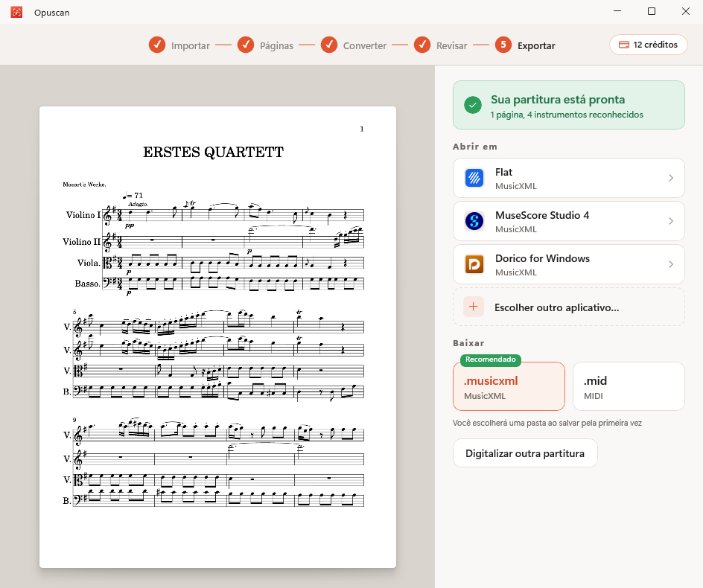Download the .mid MIDI file format
This screenshot has width=703, height=588.
(x=629, y=386)
